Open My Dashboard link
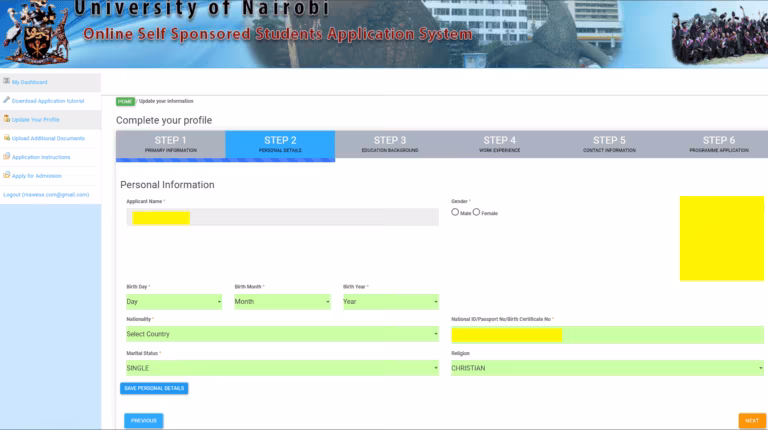The image size is (768, 430). pos(29,82)
